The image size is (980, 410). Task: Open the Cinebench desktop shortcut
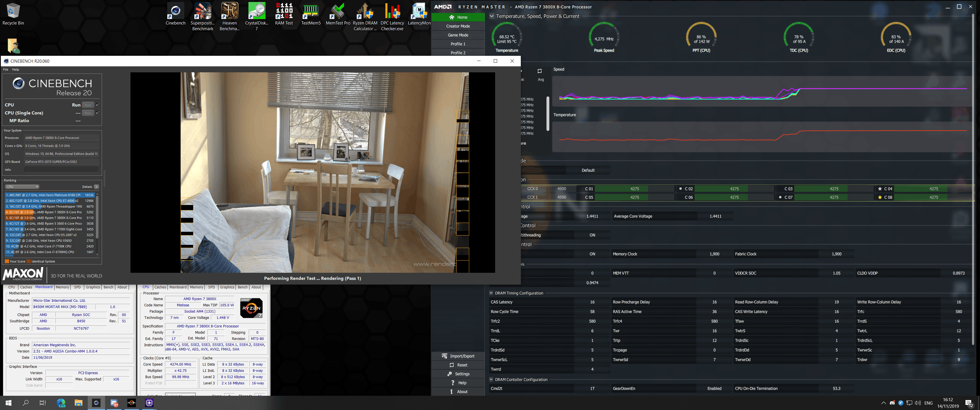pyautogui.click(x=175, y=14)
